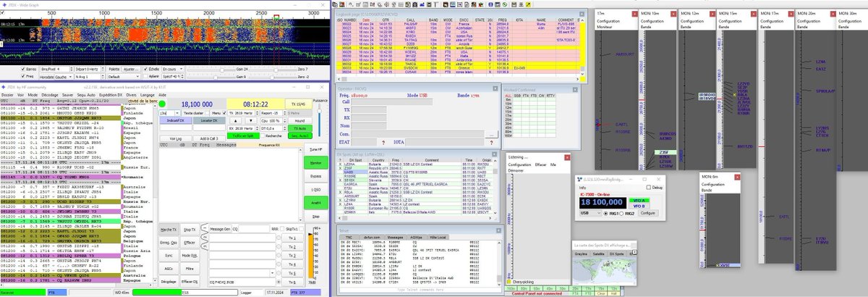This screenshot has height=297, width=868.
Task: Select the Tx 6 radio button
Action: (x=278, y=282)
